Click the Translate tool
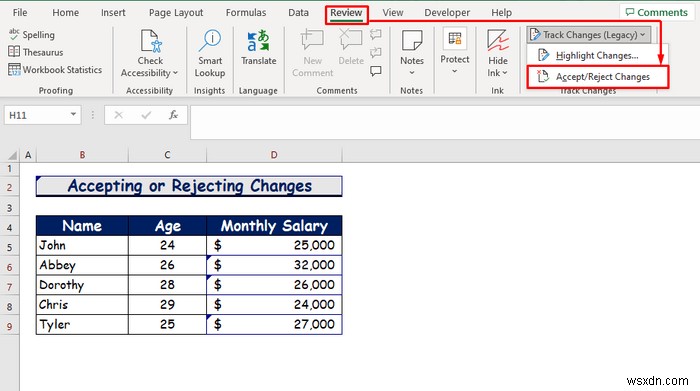Viewport: 700px width, 391px height. click(x=258, y=48)
